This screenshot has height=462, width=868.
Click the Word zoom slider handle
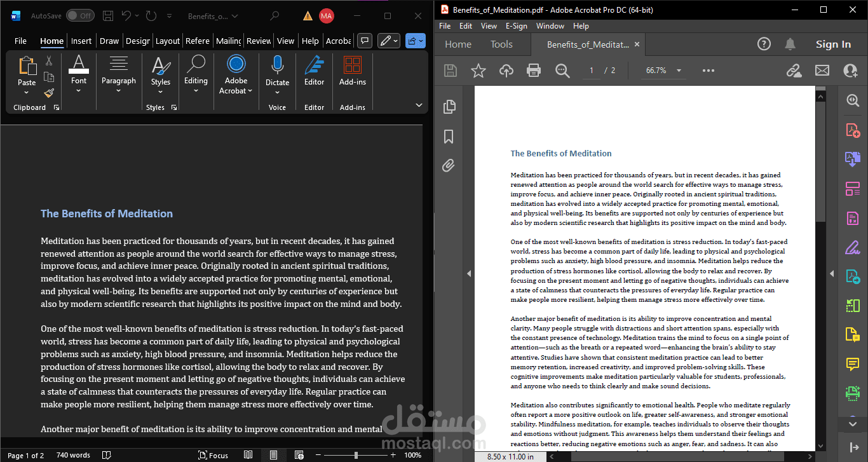coord(355,455)
